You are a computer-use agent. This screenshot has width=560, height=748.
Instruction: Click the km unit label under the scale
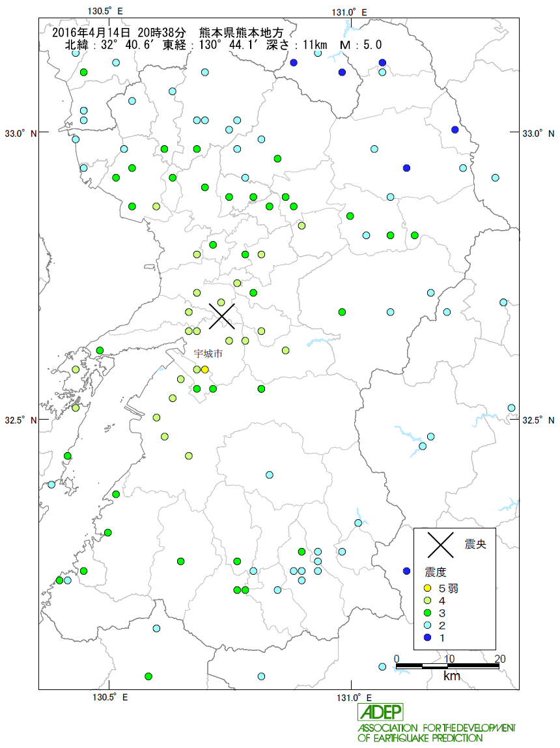click(x=451, y=676)
